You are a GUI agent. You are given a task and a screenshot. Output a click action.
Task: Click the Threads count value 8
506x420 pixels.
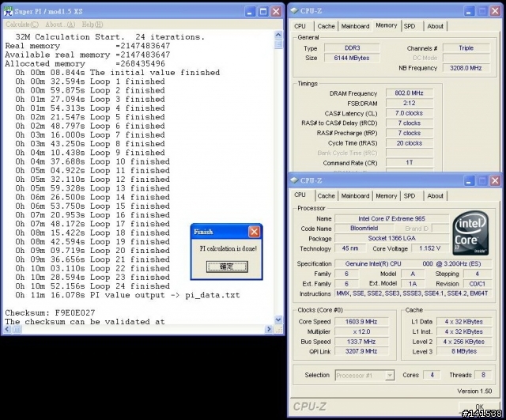point(483,375)
